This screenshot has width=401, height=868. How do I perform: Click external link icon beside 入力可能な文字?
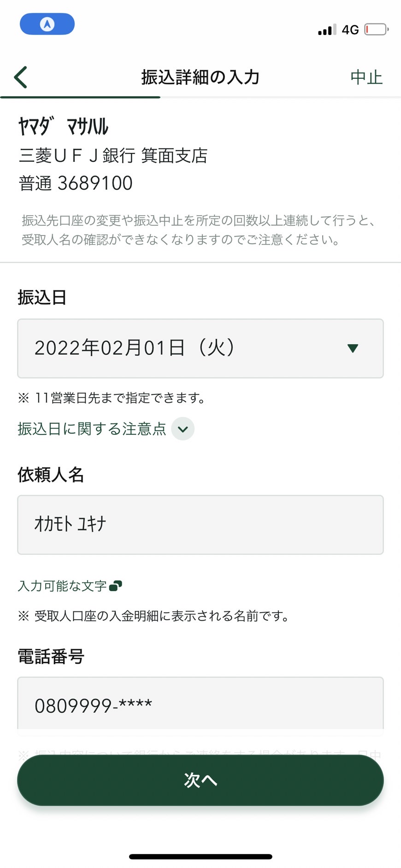pyautogui.click(x=116, y=586)
